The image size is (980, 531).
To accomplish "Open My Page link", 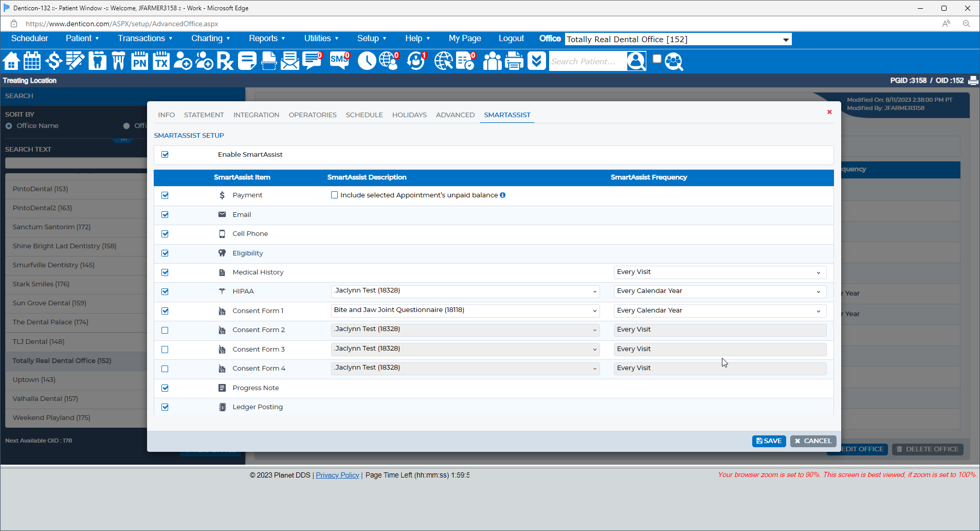I will (465, 39).
